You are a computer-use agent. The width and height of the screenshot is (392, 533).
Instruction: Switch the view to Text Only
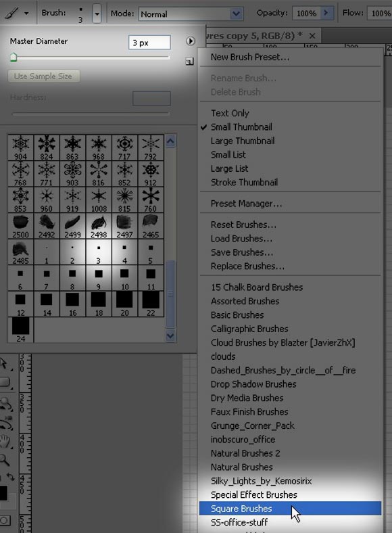pos(230,113)
